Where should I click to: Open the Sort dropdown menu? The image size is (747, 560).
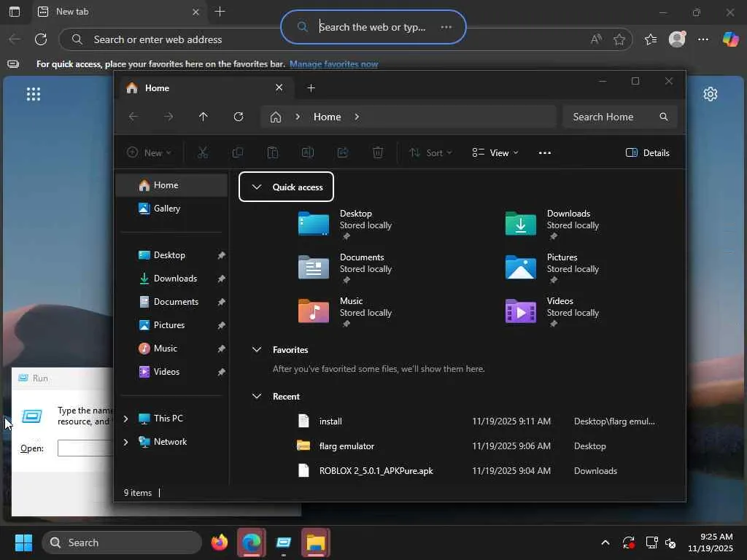(430, 152)
